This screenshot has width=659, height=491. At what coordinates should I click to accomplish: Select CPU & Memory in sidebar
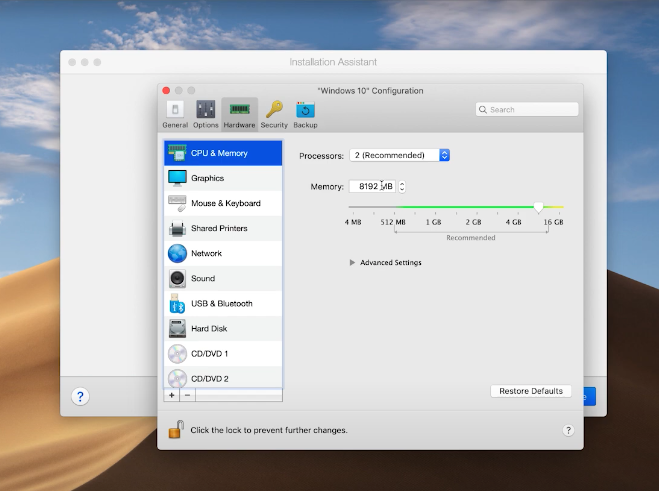click(223, 153)
